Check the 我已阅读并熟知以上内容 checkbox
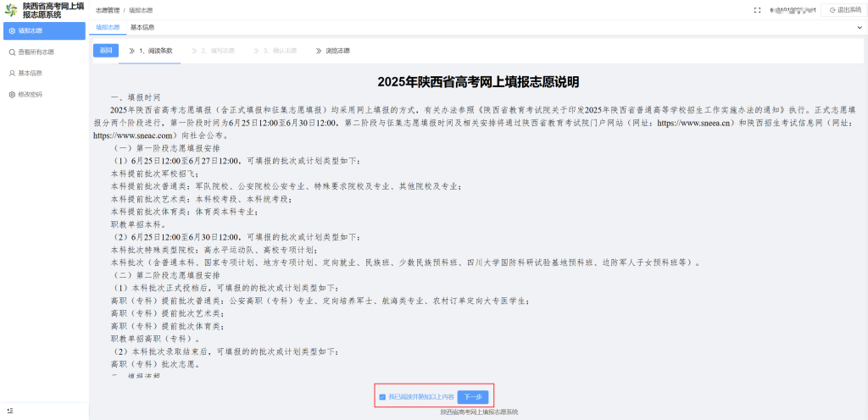Screen dimensions: 868x420 click(x=382, y=396)
